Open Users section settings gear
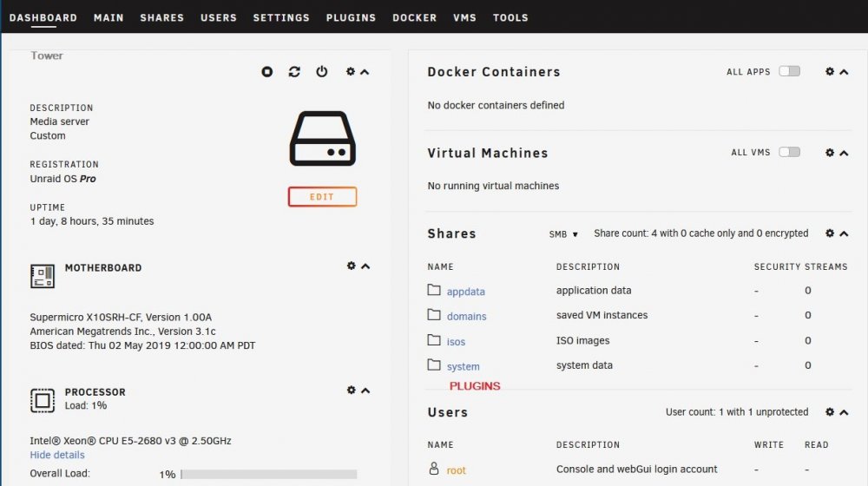The width and height of the screenshot is (868, 486). [830, 412]
